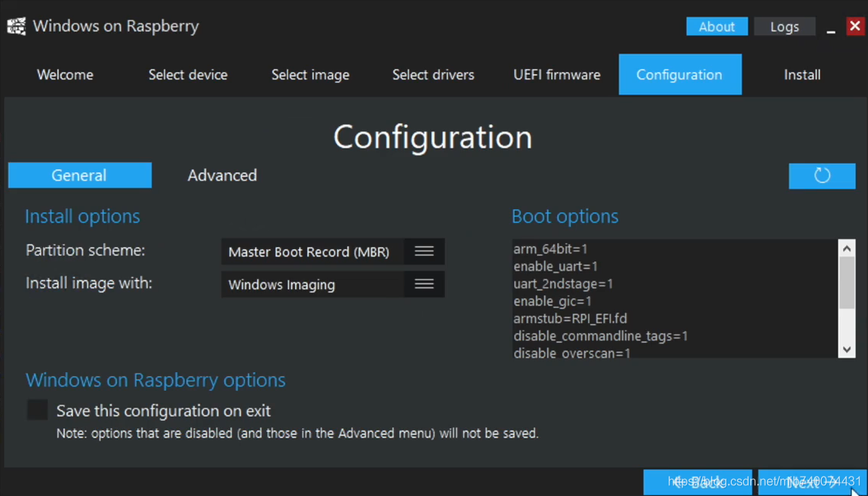Minimize the Windows on Raspberry window

831,28
